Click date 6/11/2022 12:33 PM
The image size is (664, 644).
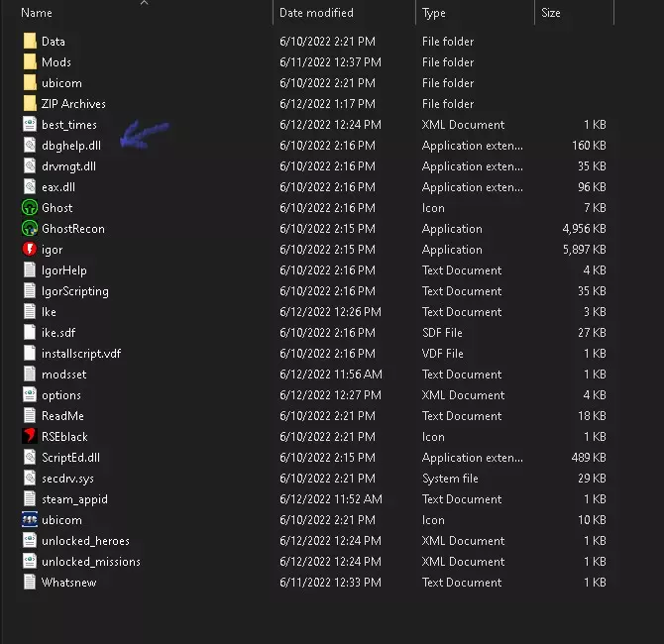[330, 583]
